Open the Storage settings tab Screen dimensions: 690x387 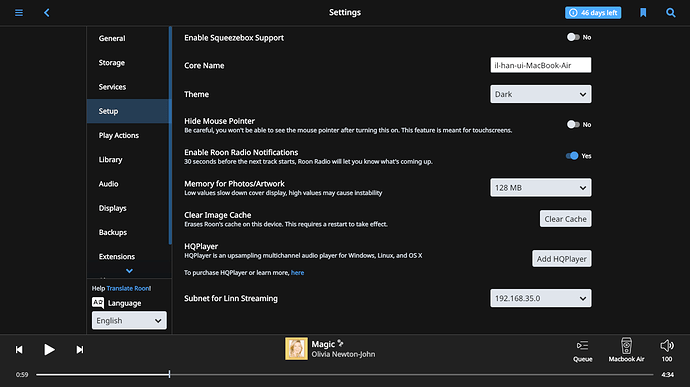[x=128, y=63]
